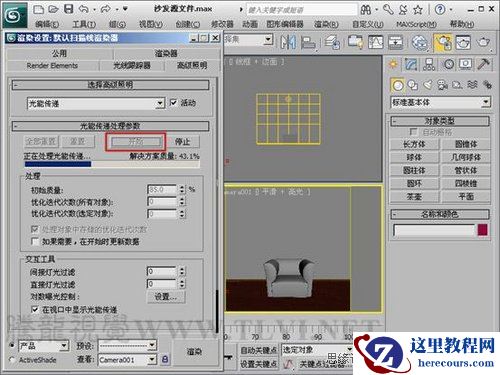Open the Rendered Frame Window icon
Viewport: 500px width, 375px height.
[x=463, y=42]
